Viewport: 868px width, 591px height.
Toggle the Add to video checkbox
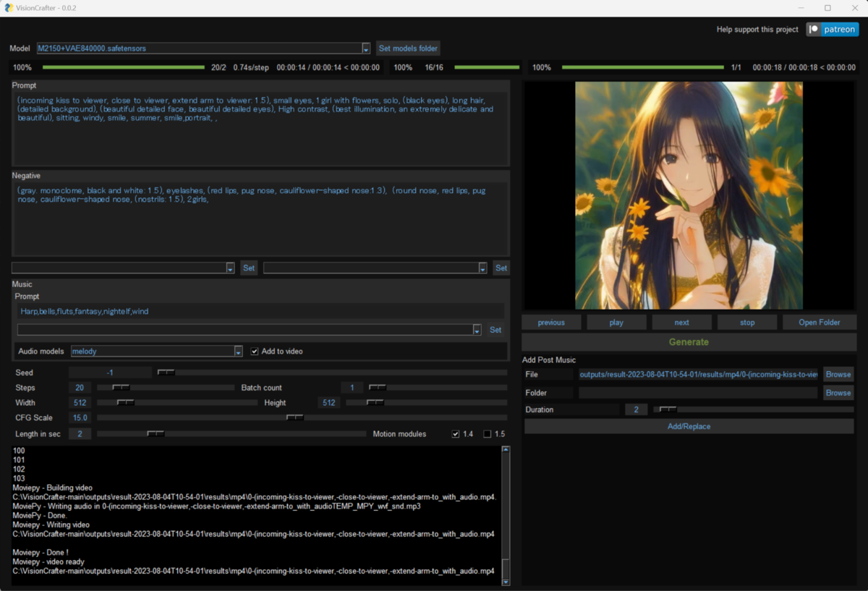pos(255,352)
